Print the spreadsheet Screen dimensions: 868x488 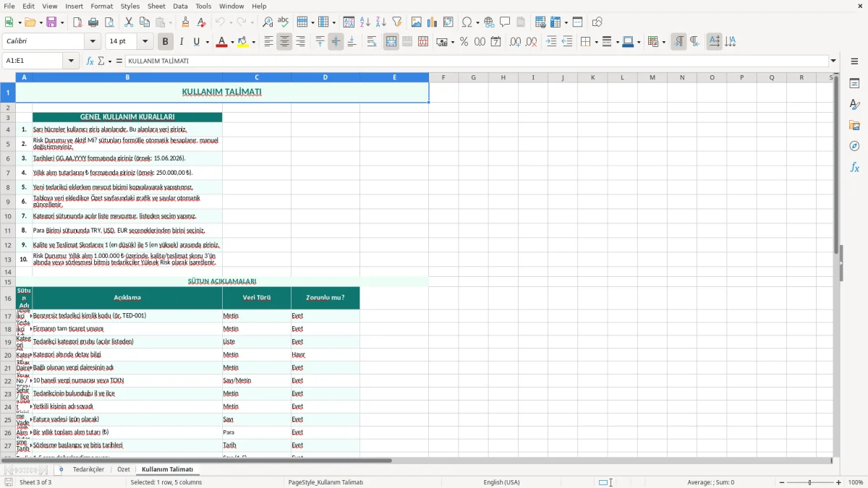93,22
